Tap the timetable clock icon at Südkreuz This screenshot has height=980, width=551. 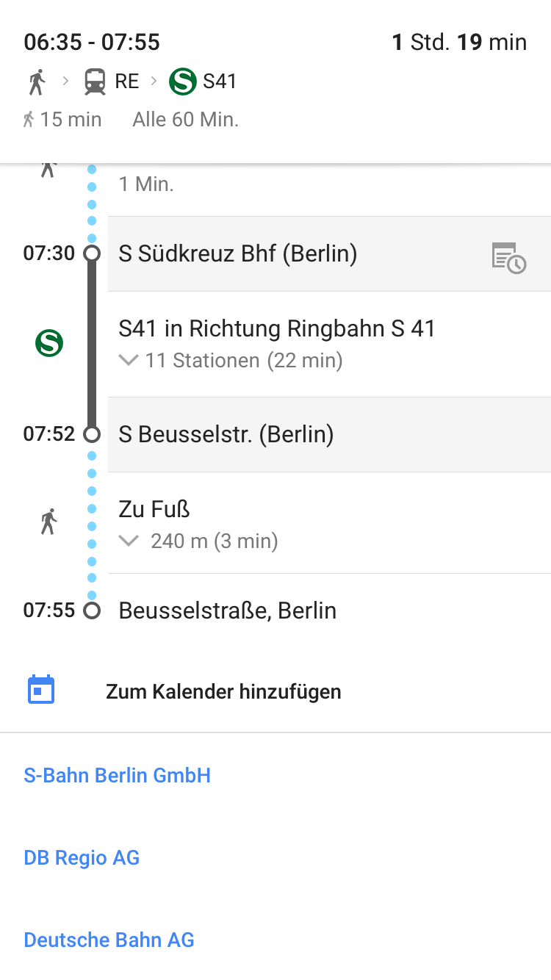(508, 258)
